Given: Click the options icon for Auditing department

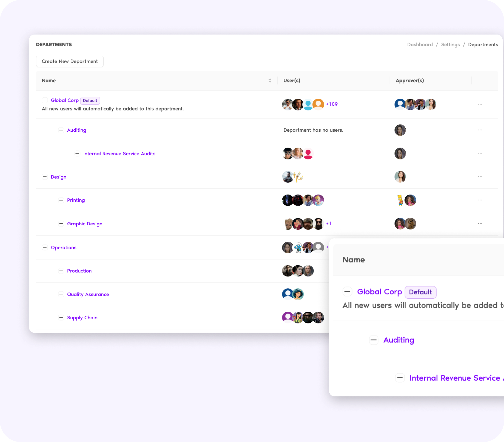Looking at the screenshot, I should (480, 130).
